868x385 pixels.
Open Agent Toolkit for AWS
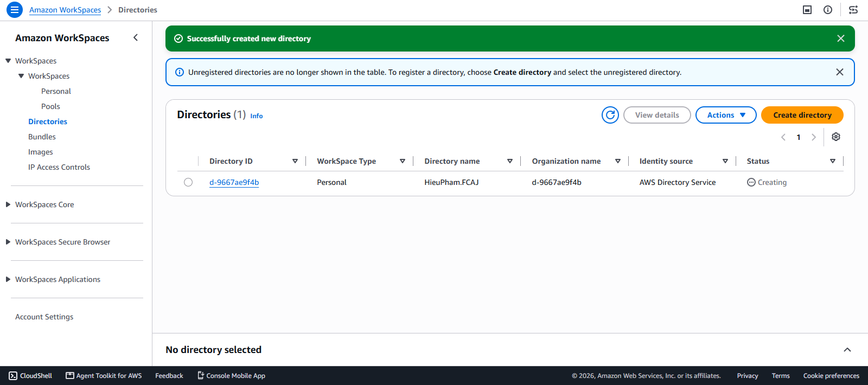[104, 376]
